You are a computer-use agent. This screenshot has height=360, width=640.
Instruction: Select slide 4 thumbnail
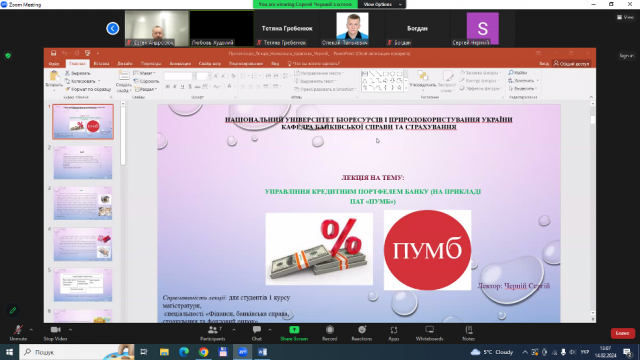[83, 244]
